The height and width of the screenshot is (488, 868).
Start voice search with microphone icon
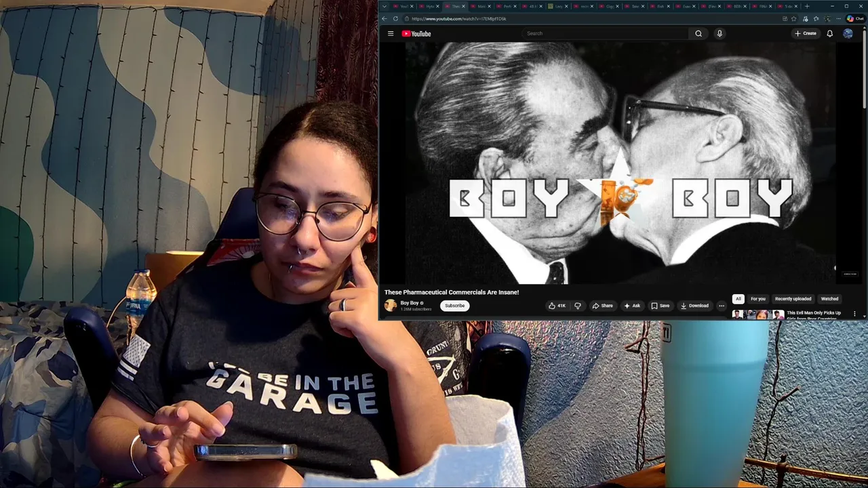[719, 33]
